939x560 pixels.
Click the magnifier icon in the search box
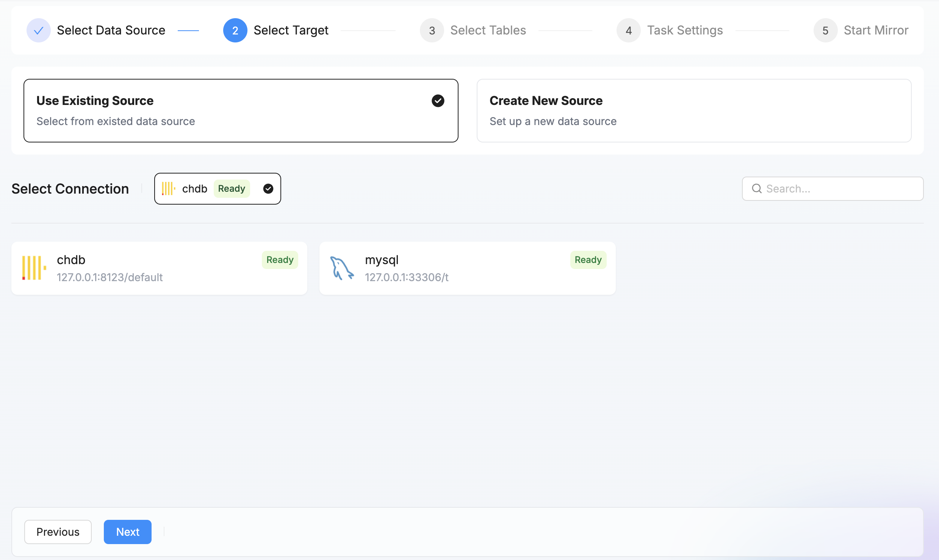pyautogui.click(x=757, y=189)
